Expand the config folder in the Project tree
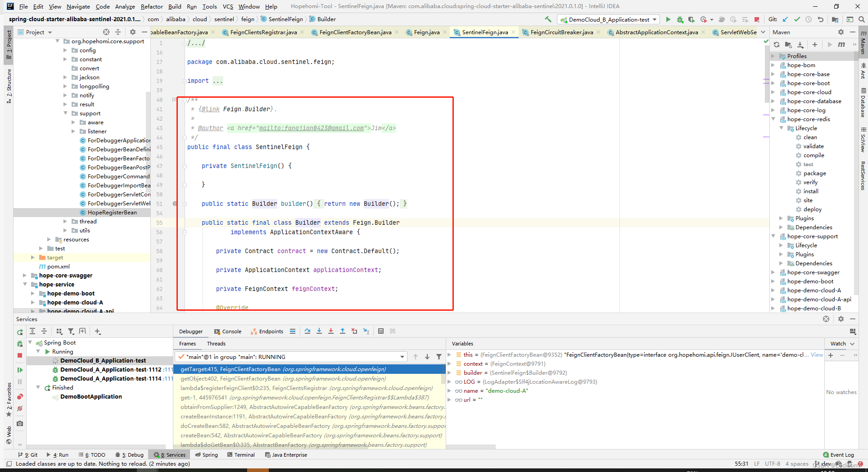 tap(66, 50)
